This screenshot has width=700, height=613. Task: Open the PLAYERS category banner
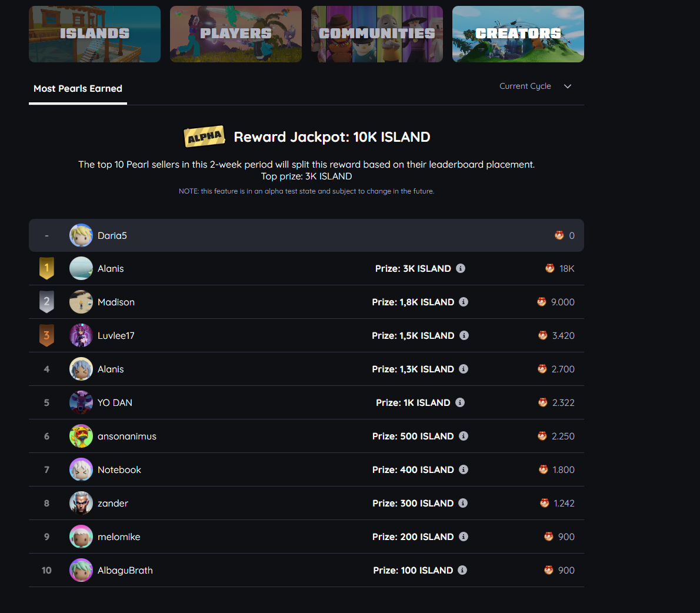pos(236,34)
